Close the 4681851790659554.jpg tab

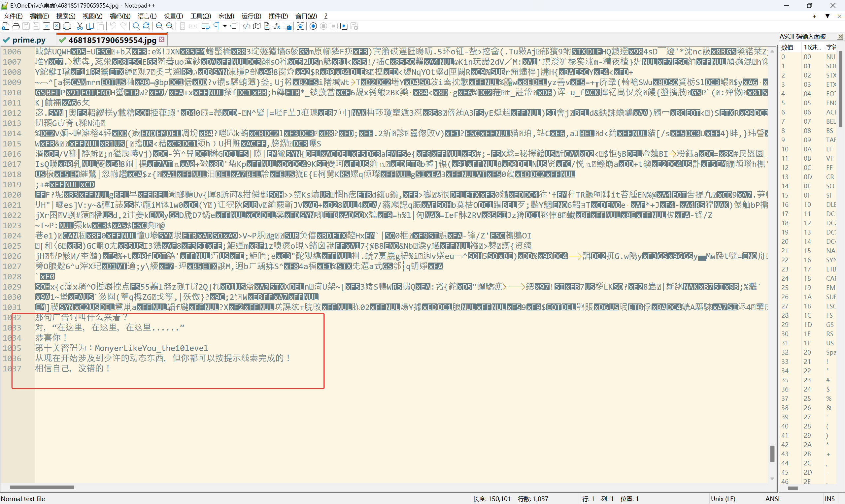pos(162,39)
